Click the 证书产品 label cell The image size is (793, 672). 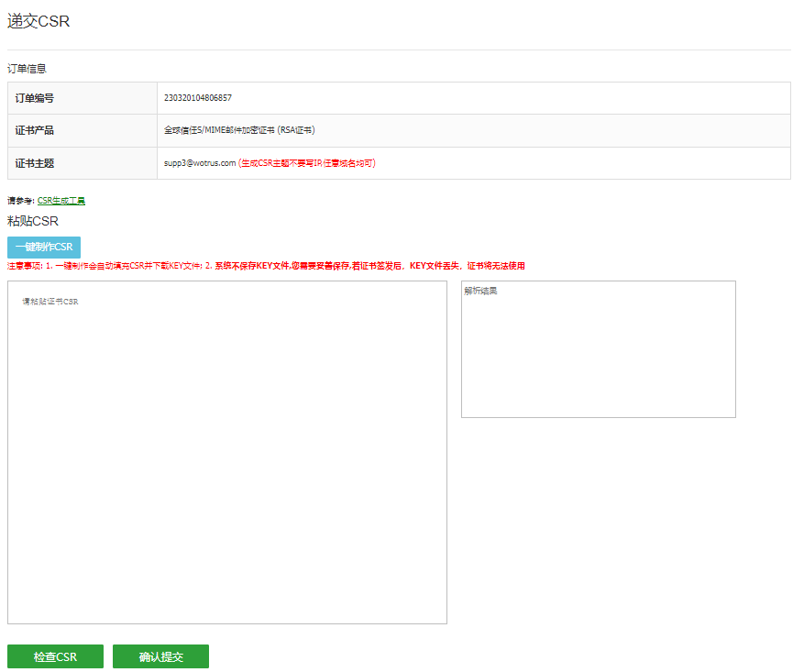[35, 130]
